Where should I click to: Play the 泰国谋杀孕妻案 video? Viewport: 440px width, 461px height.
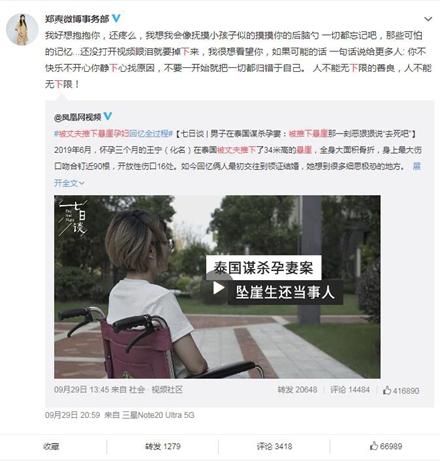[218, 288]
